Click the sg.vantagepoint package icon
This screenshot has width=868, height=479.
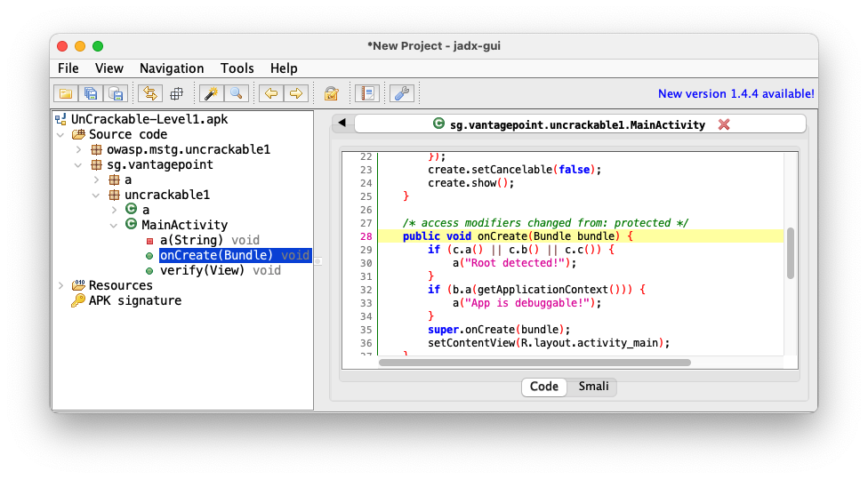tap(96, 164)
